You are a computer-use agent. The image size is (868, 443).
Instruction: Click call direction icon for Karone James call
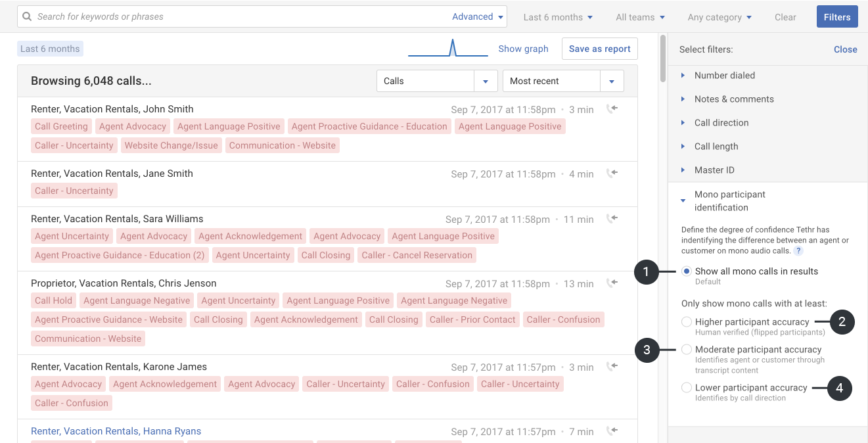pos(612,367)
